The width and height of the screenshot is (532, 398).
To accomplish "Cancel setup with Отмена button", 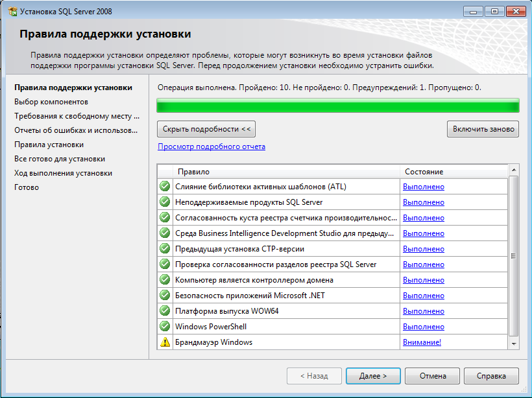I will click(432, 376).
